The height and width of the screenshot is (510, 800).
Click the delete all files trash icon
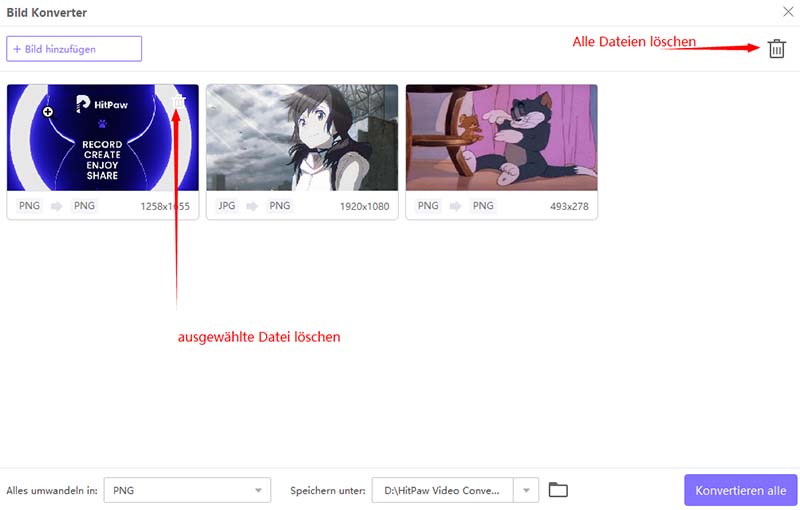click(777, 49)
